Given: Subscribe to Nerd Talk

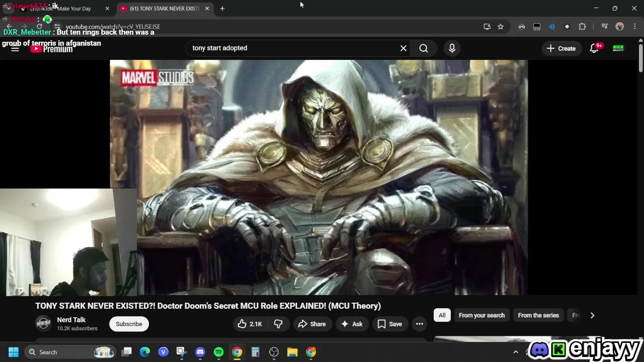Looking at the screenshot, I should (x=129, y=324).
